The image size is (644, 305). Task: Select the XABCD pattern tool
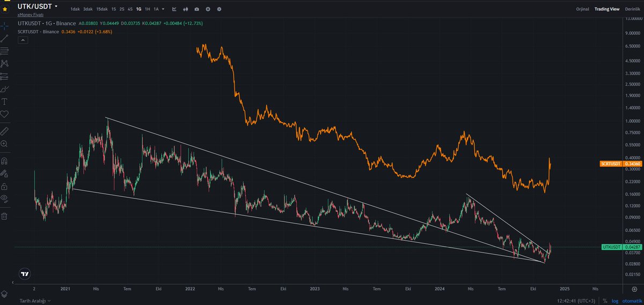point(5,63)
